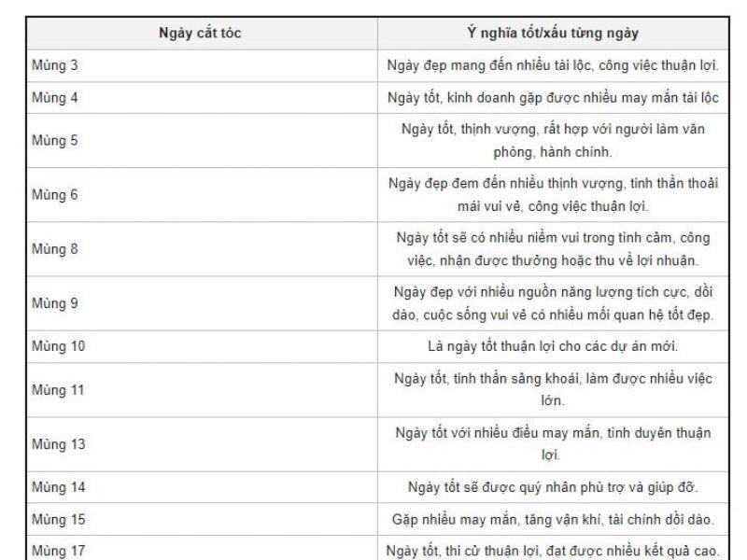Select the 'Mùng 6' cell
747x560 pixels.
pyautogui.click(x=203, y=195)
